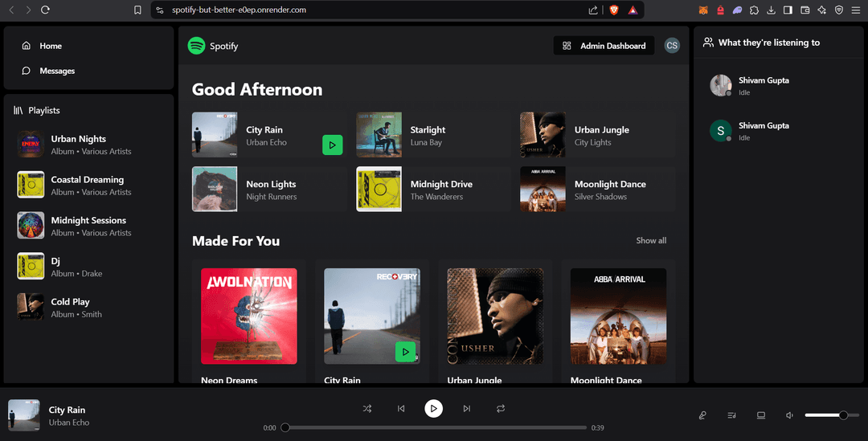The image size is (868, 441).
Task: Select Moonlight Dance by Silver Shadows card
Action: click(x=598, y=190)
